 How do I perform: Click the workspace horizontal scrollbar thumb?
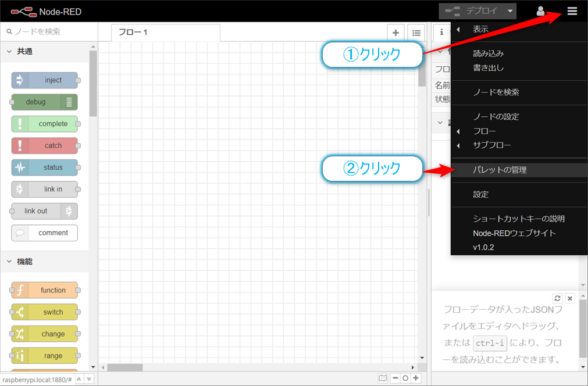pyautogui.click(x=125, y=367)
